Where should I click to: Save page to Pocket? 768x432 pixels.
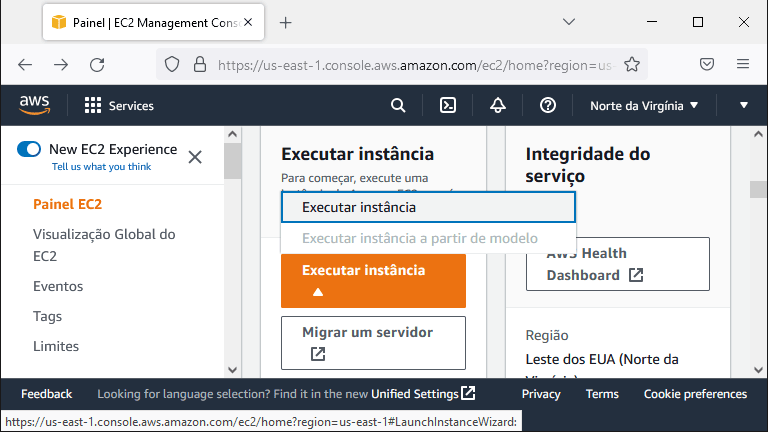pyautogui.click(x=707, y=64)
